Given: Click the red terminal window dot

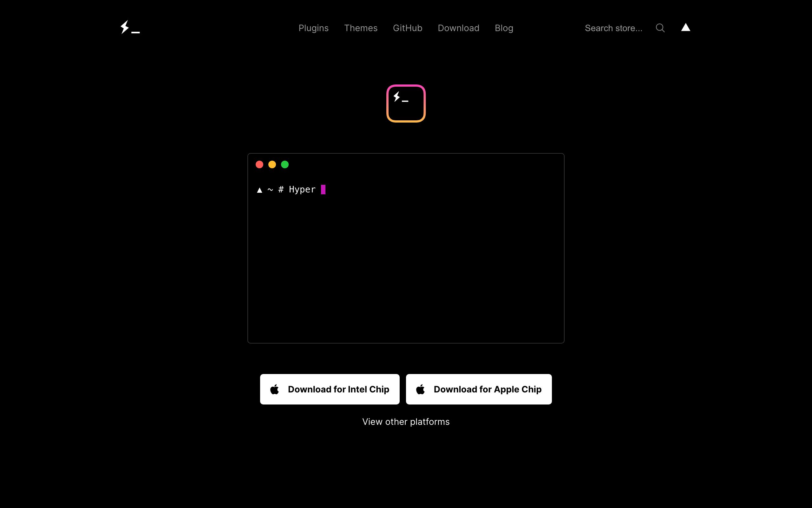Looking at the screenshot, I should [259, 164].
